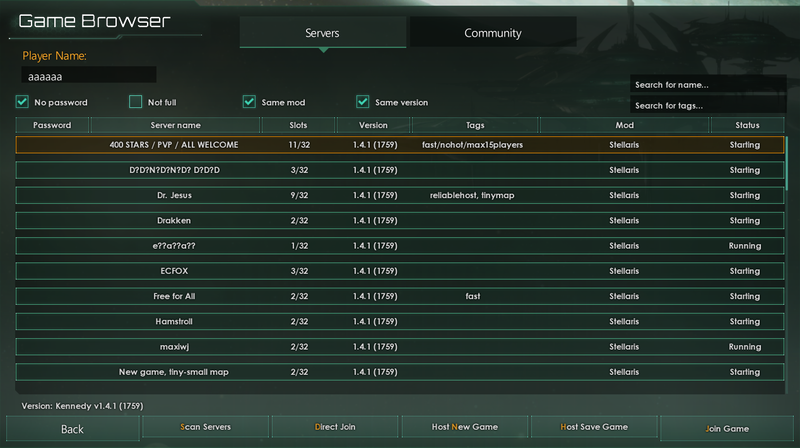The height and width of the screenshot is (448, 800).
Task: Click the 9/32 slots cell
Action: click(299, 195)
